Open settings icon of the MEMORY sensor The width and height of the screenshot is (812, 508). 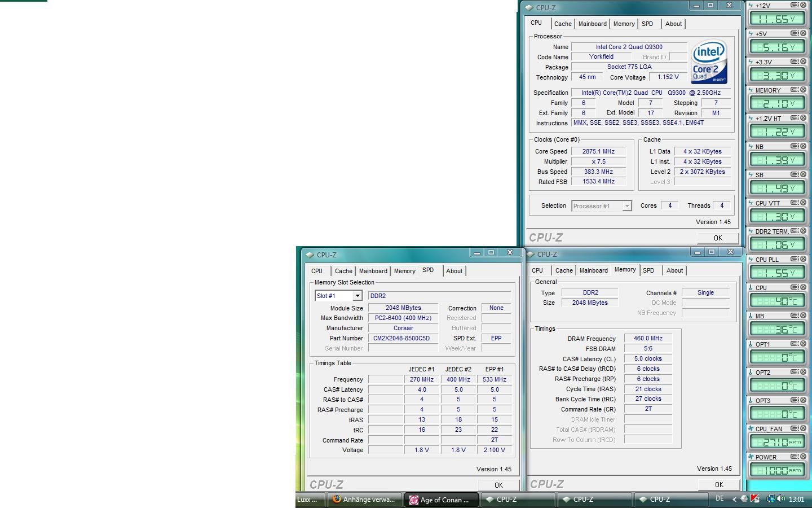(794, 90)
